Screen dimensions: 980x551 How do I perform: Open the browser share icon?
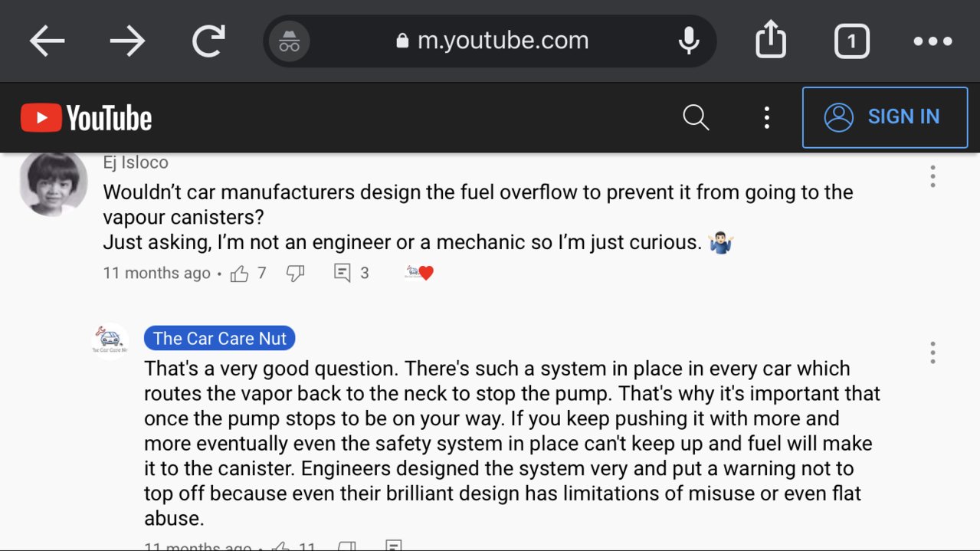(x=771, y=40)
